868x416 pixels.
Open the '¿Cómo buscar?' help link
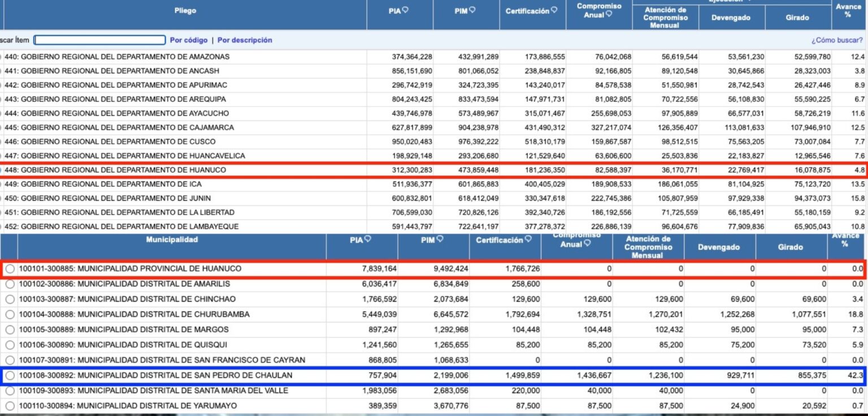(837, 41)
